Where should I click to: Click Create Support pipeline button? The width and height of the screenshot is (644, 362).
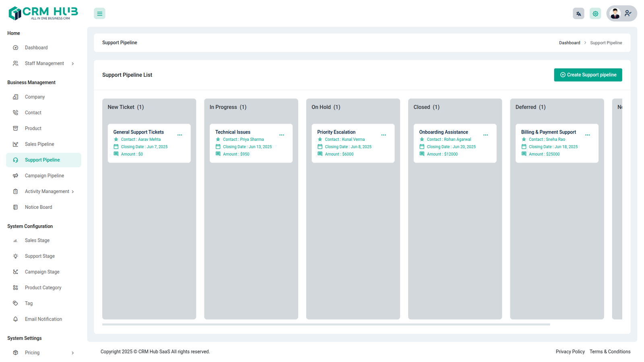point(588,75)
